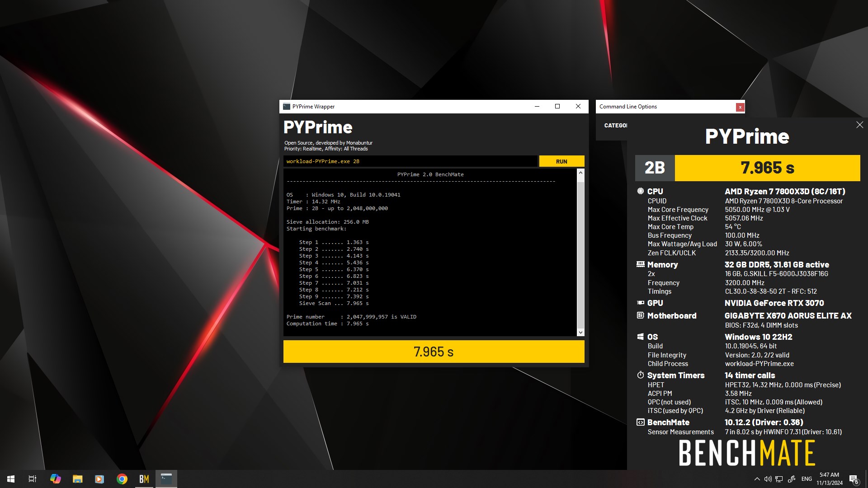Viewport: 868px width, 488px height.
Task: Click the Motherboard icon in BenchMate panel
Action: pos(640,315)
